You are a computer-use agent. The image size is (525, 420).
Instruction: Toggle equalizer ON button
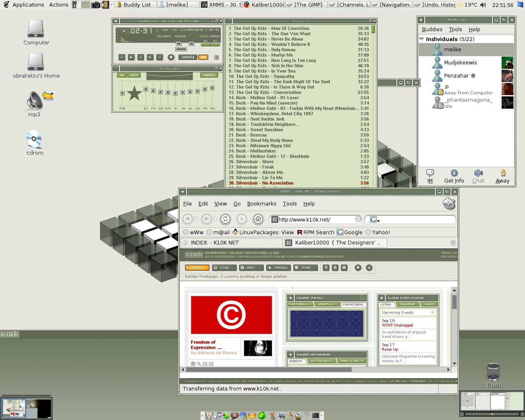[121, 75]
